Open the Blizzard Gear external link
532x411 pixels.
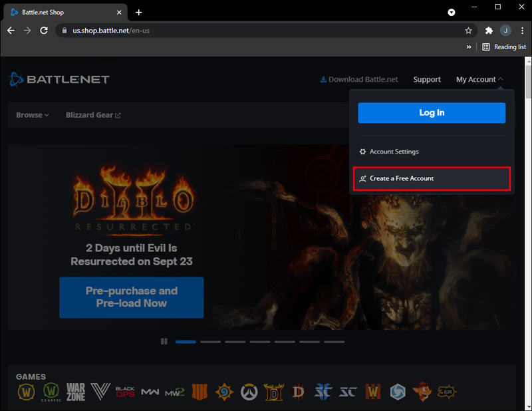93,115
